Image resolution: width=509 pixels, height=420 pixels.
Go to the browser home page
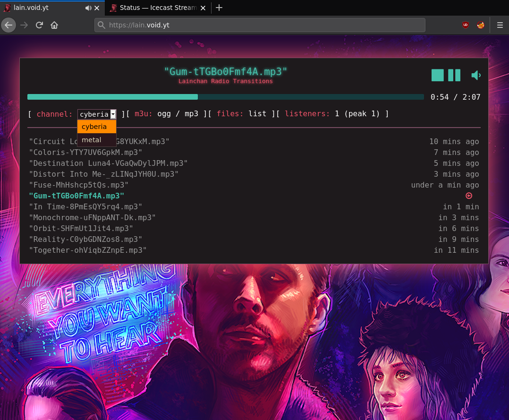pyautogui.click(x=54, y=25)
